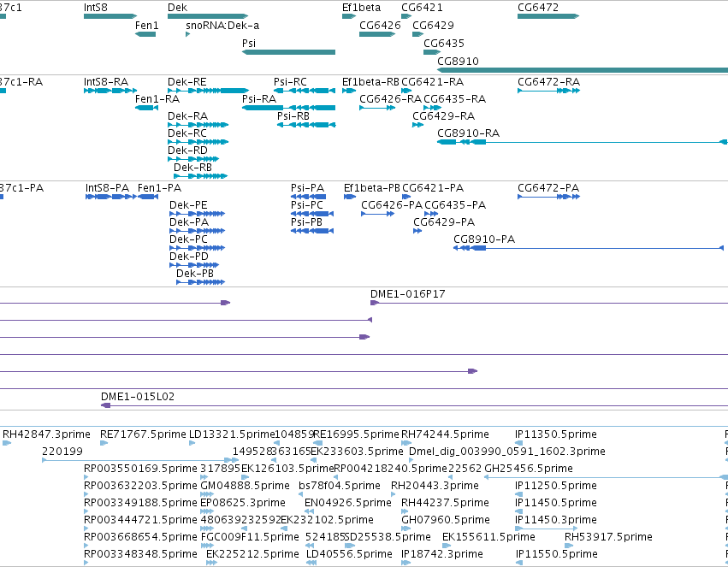Select the CG8910 gene span

(583, 70)
